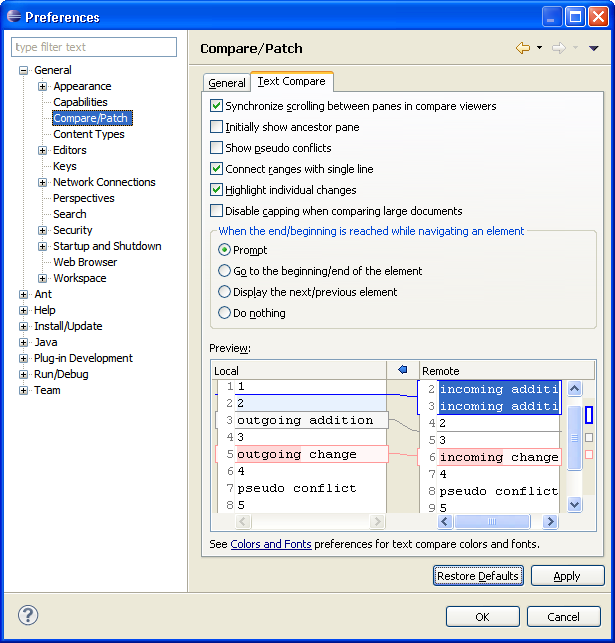This screenshot has height=643, width=615.
Task: Expand the Plug-in Development node
Action: tap(23, 358)
